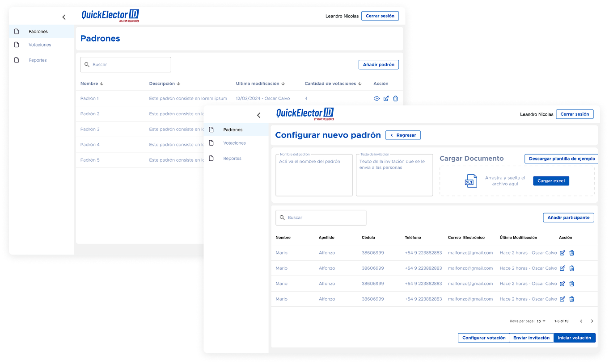Delete the last Mario Alfonzo participant row

coord(572,299)
